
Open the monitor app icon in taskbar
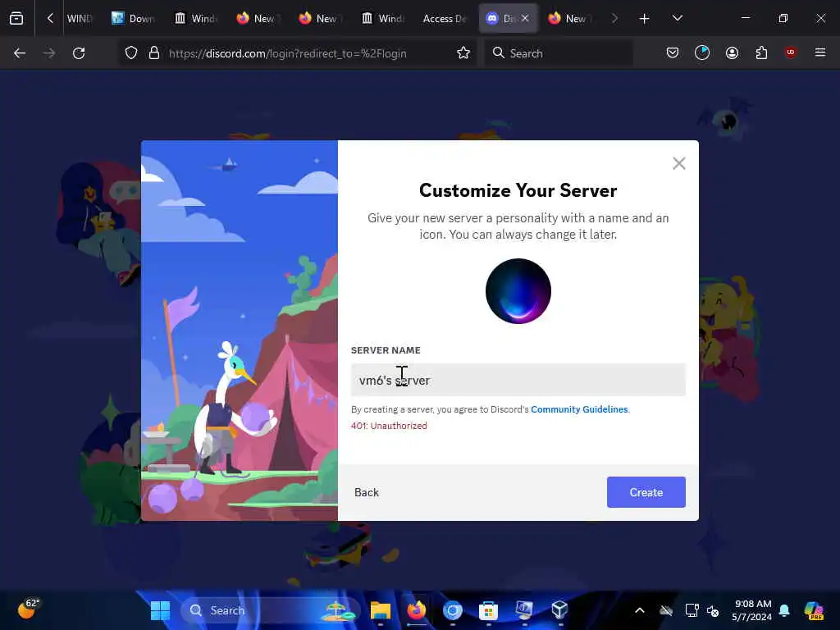pyautogui.click(x=524, y=610)
